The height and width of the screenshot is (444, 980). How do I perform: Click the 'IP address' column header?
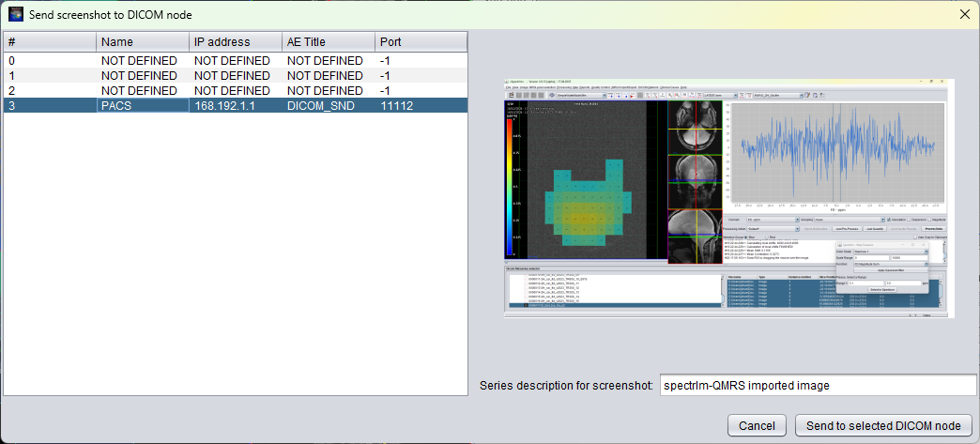(x=235, y=42)
